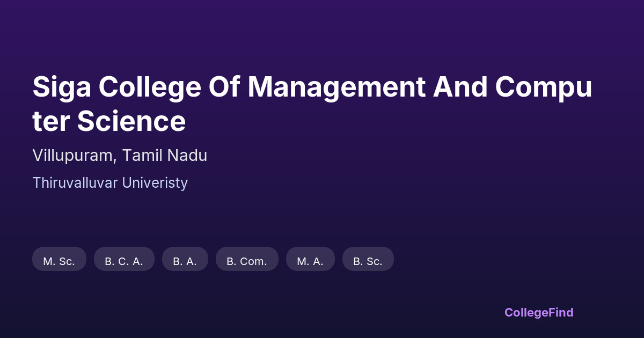Open the CollegeFind brand logo
The height and width of the screenshot is (338, 644).
539,312
